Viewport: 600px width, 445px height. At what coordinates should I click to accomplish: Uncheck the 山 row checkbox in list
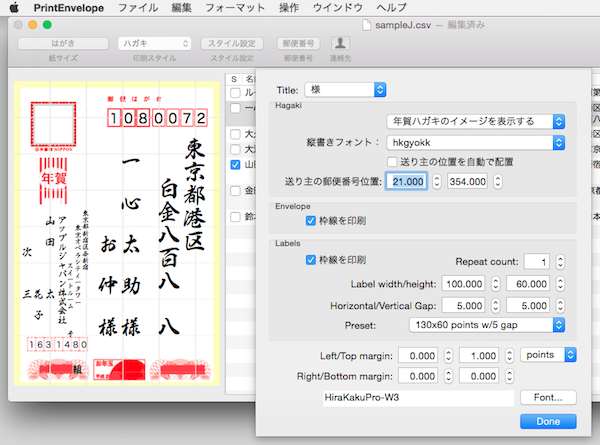pos(235,165)
